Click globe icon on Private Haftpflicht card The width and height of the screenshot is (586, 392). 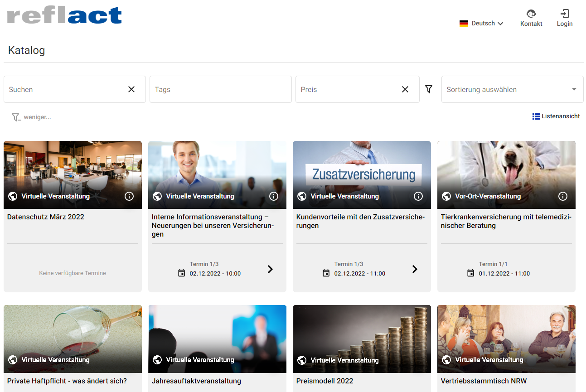click(x=13, y=360)
